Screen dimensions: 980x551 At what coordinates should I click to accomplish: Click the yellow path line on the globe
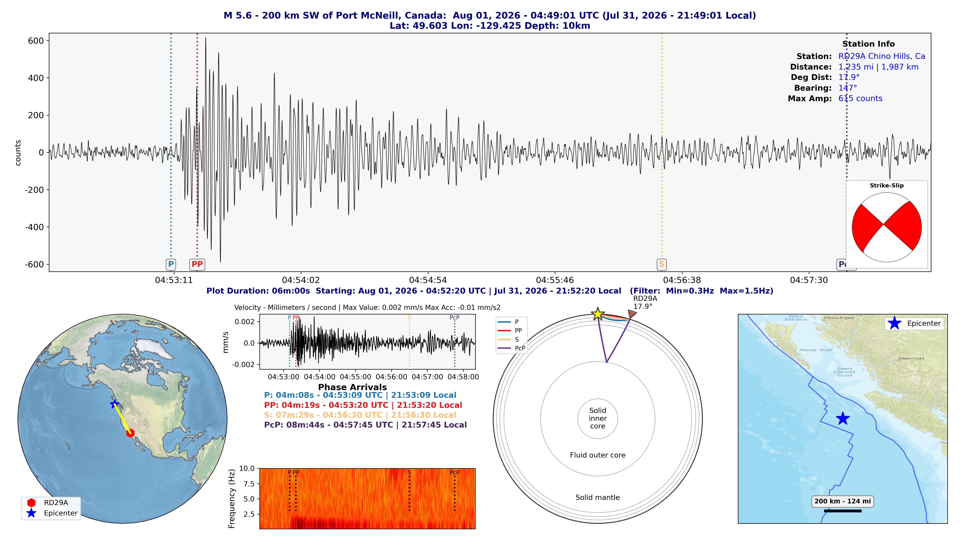click(122, 419)
